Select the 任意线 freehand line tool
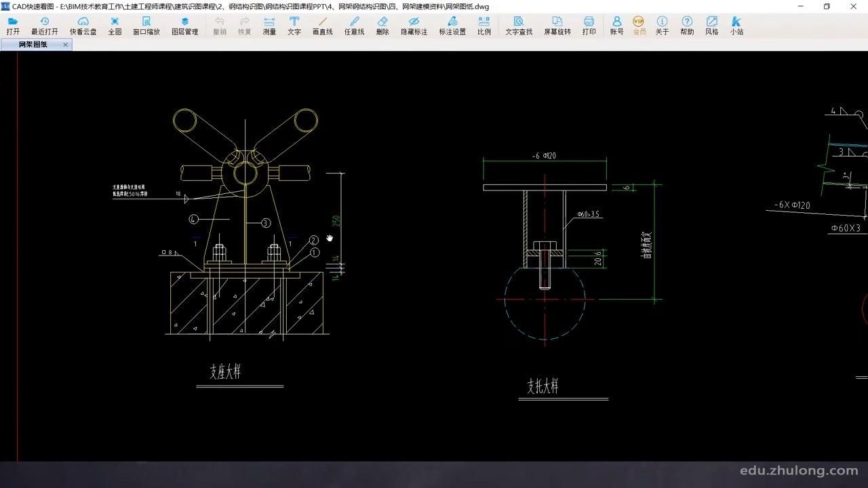The height and width of the screenshot is (488, 868). point(354,26)
